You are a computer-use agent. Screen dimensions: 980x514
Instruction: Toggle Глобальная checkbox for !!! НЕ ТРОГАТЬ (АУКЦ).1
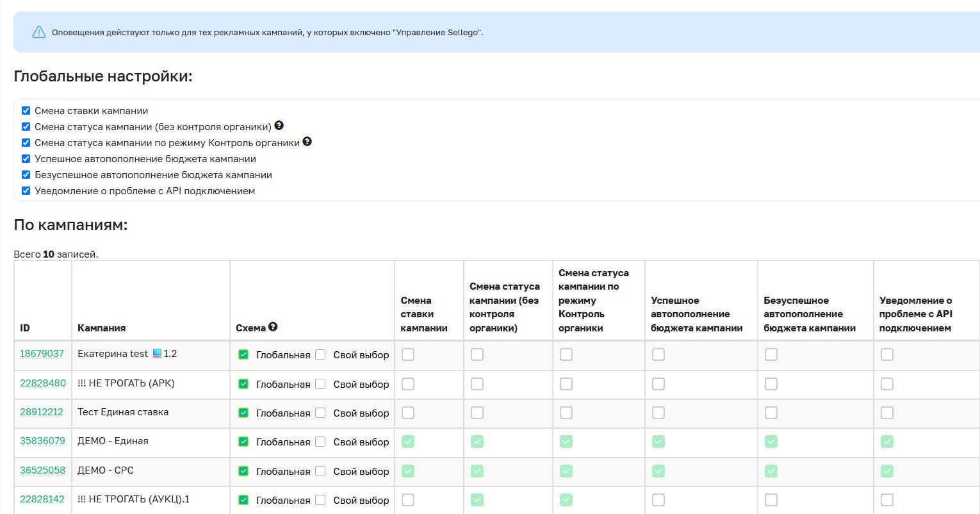point(243,500)
